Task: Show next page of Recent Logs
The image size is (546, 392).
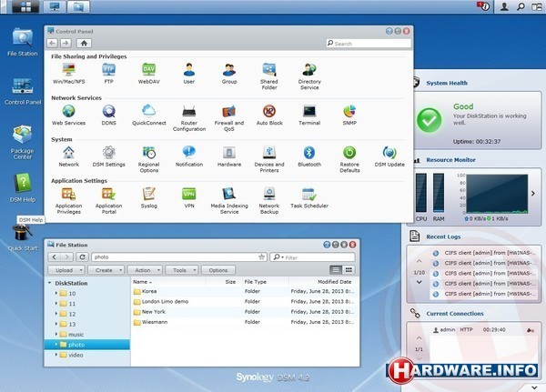Action: 419,282
